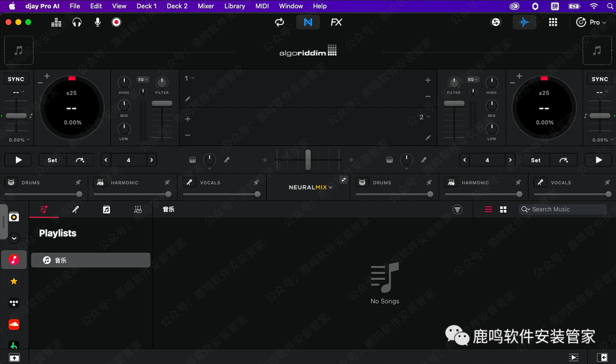Click the TIDAL source icon in sidebar

click(x=14, y=303)
